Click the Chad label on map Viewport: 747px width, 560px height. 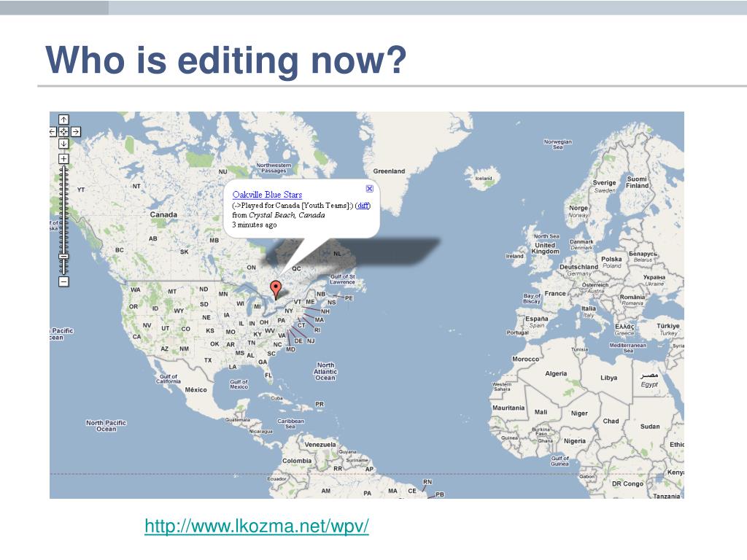point(611,421)
